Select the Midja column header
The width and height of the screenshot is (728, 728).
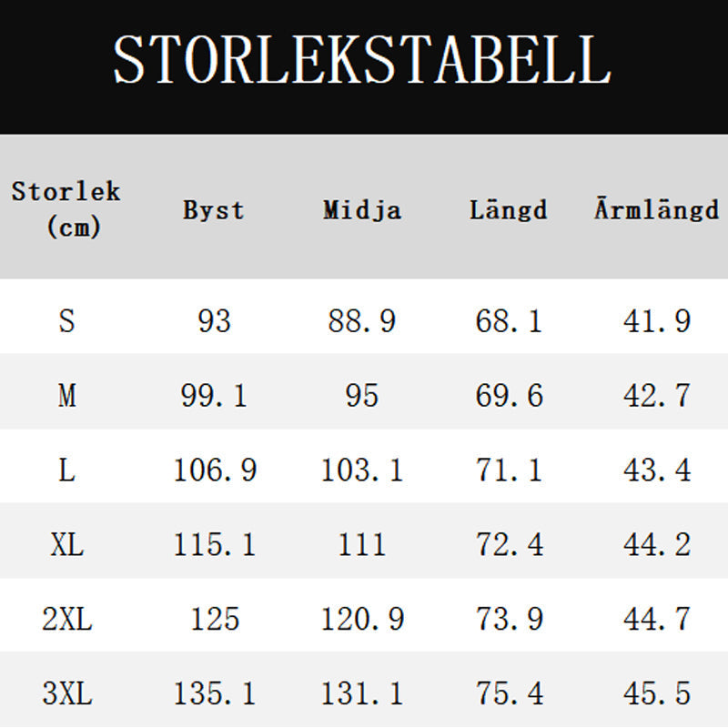362,210
